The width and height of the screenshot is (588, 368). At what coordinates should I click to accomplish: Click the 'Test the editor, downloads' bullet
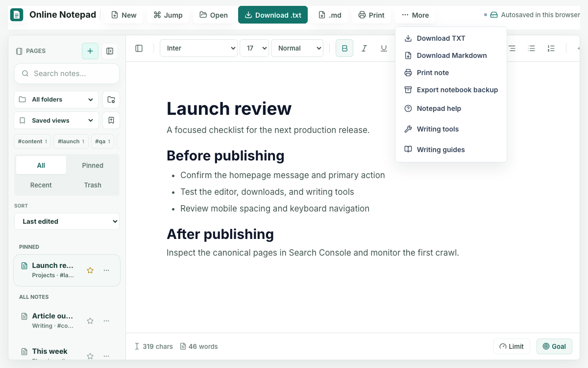pos(267,192)
